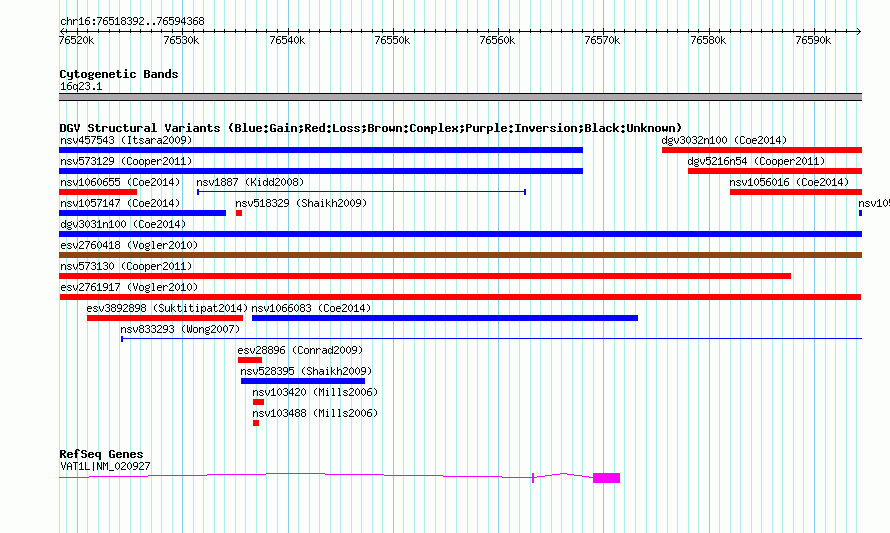Click the blue nsv1057147 gain bar

(142, 213)
